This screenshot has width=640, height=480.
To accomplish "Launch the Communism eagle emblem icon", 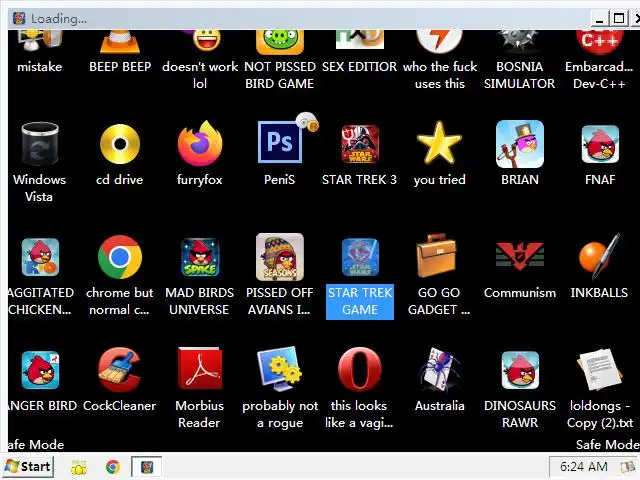I will click(520, 256).
